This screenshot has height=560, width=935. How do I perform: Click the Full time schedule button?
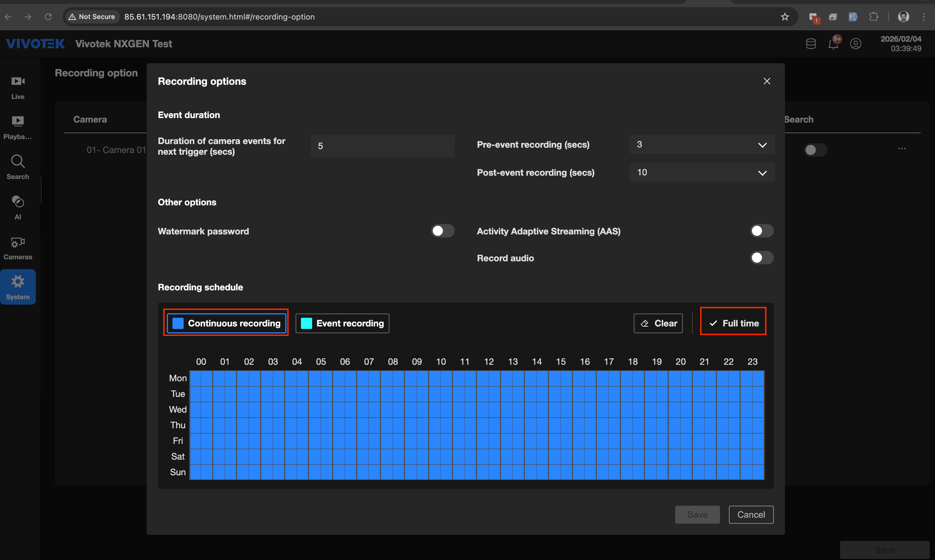click(x=733, y=323)
